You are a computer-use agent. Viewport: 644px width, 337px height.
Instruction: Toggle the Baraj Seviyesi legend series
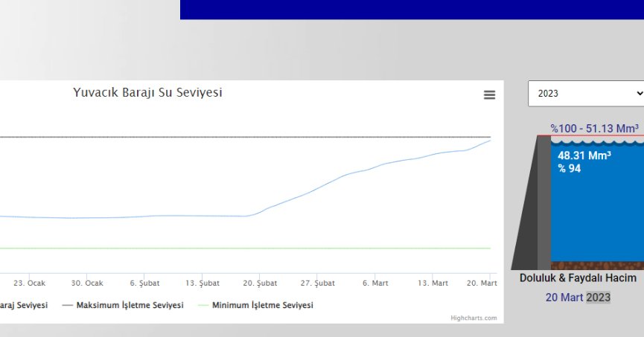coord(22,305)
